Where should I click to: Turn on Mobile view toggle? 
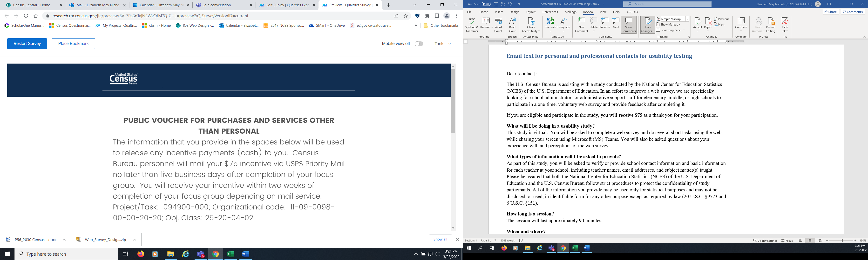419,44
